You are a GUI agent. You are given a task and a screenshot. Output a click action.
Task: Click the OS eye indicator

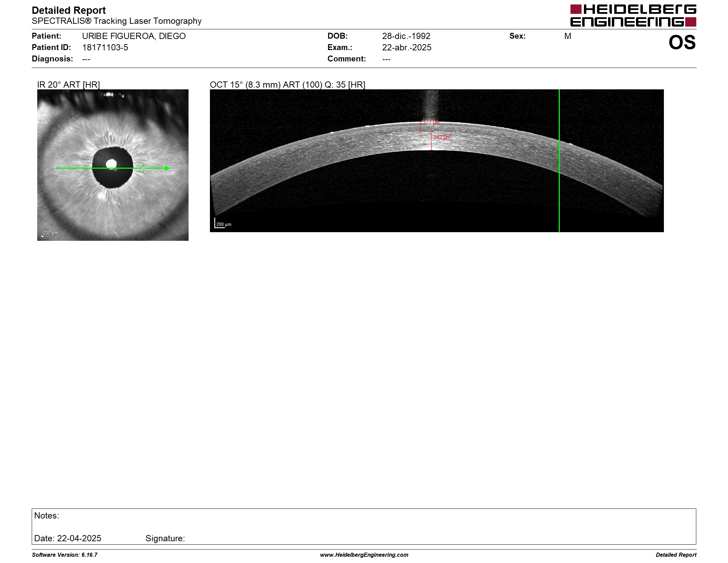click(x=682, y=42)
